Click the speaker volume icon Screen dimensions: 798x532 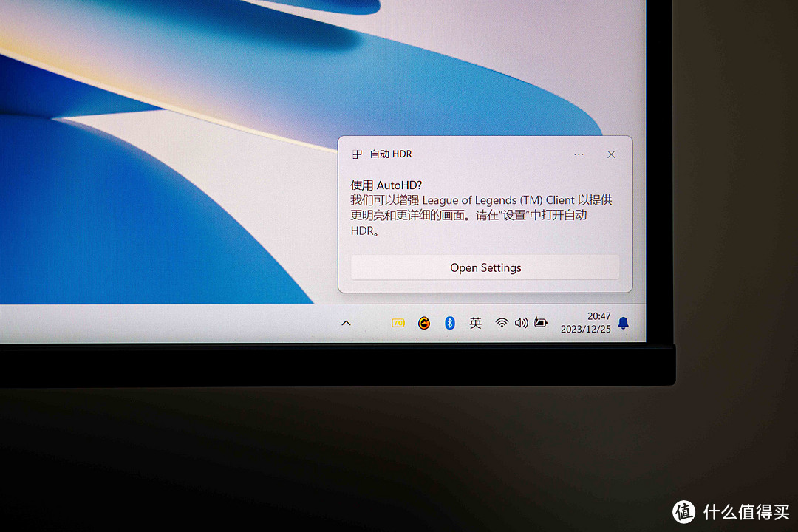(521, 323)
